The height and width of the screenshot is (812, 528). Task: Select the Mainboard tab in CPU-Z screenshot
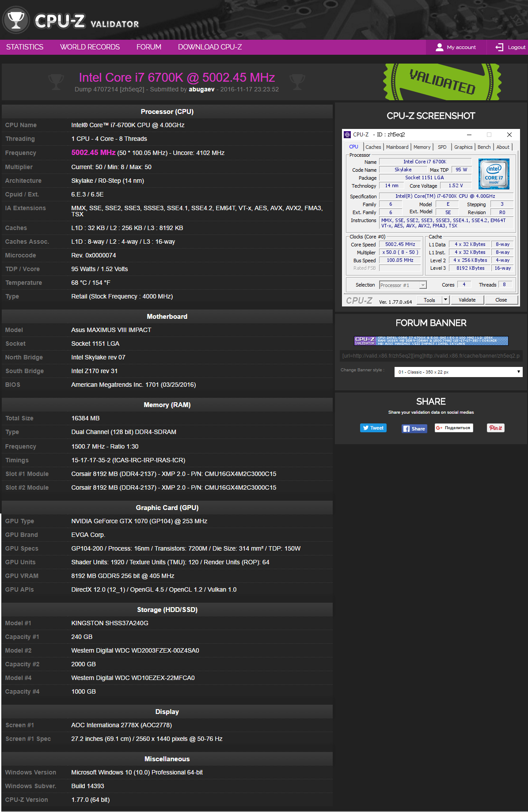[x=397, y=147]
